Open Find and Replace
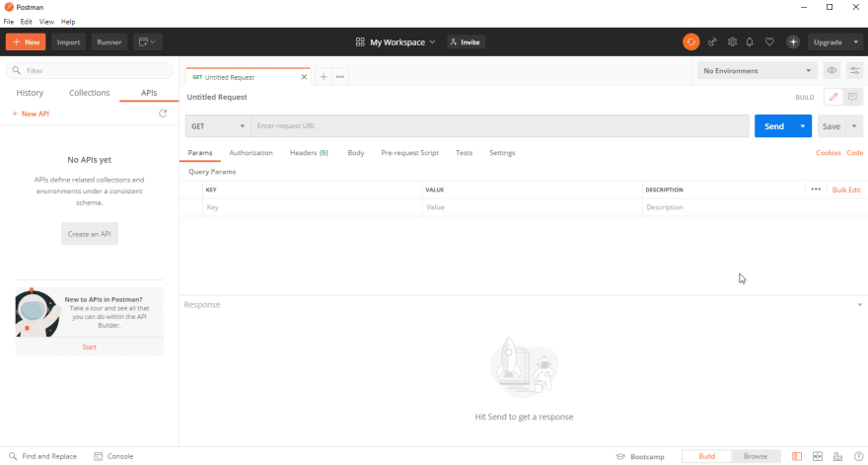This screenshot has width=868, height=465. point(43,457)
